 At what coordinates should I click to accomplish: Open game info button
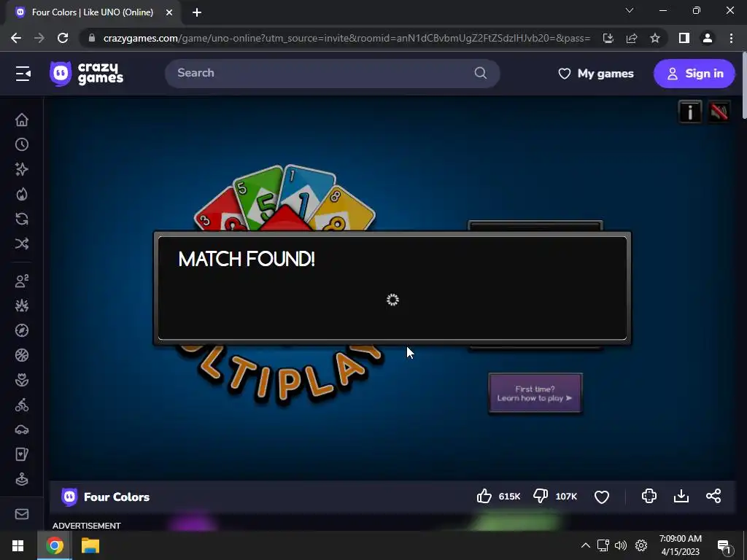[x=690, y=112]
